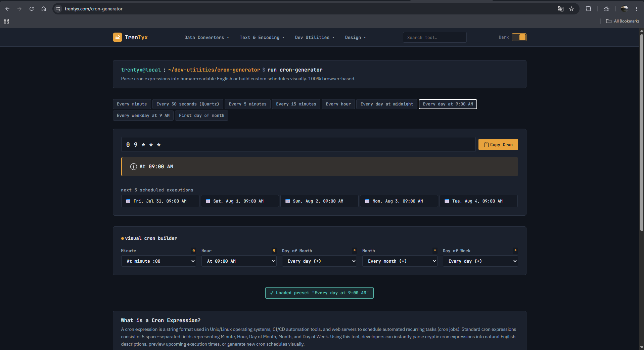The width and height of the screenshot is (644, 350).
Task: Open the Minute dropdown 'At minute :00'
Action: [158, 261]
